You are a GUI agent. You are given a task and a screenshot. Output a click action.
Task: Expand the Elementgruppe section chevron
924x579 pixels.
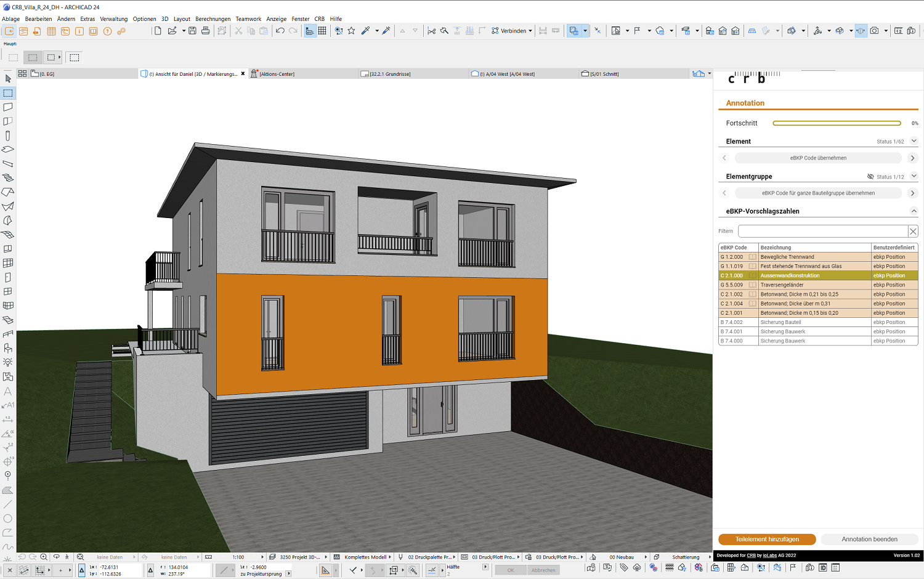click(914, 176)
